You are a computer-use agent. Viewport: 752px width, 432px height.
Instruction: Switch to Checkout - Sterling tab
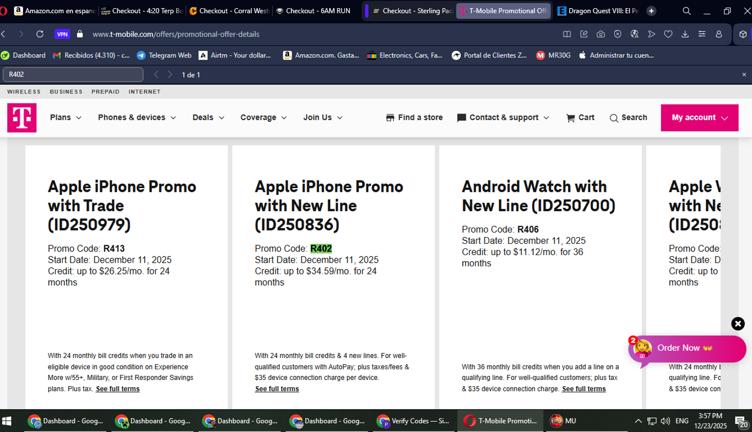[x=412, y=11]
